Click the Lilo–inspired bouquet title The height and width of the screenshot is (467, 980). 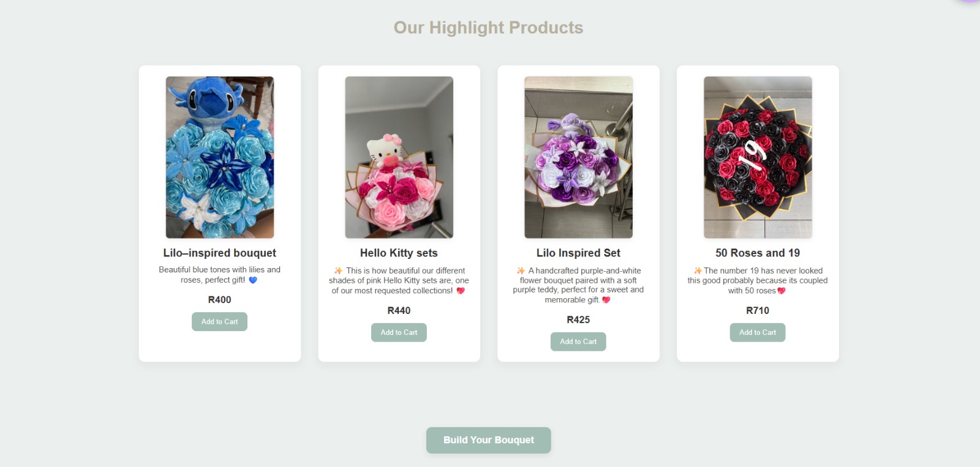pos(219,253)
